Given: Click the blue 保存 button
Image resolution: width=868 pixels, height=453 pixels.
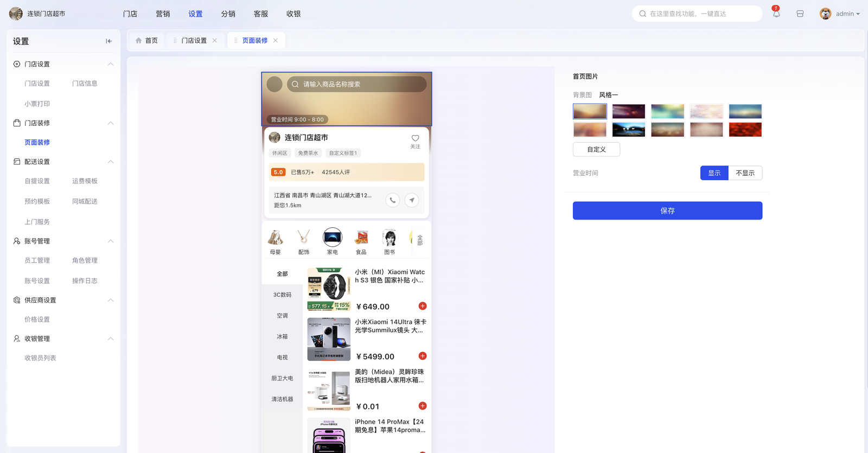Looking at the screenshot, I should 667,210.
